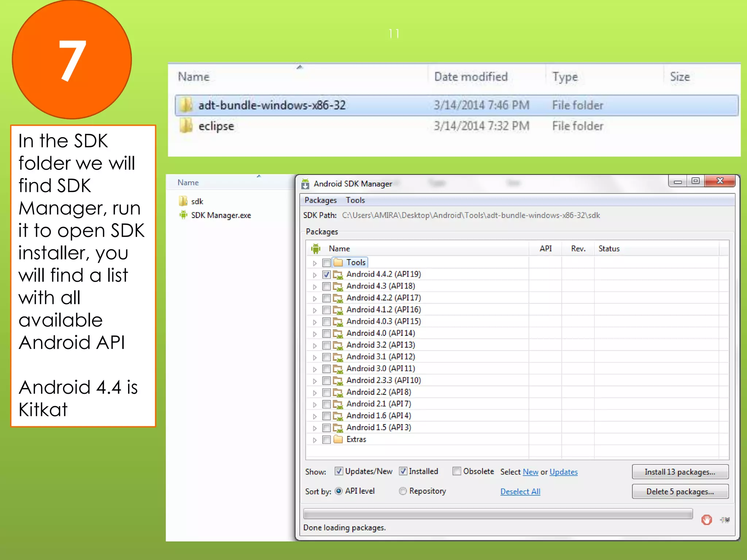Click the New selection link
This screenshot has height=560, width=747.
[530, 472]
